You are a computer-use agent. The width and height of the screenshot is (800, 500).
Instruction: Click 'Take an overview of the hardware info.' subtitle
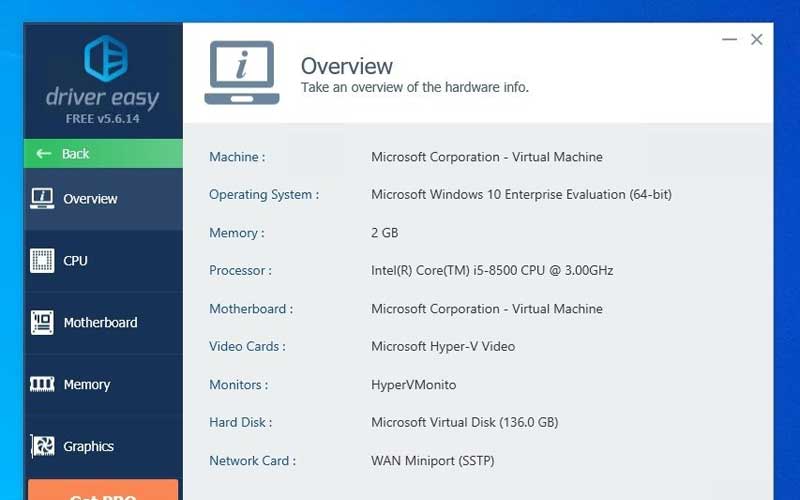pos(415,87)
